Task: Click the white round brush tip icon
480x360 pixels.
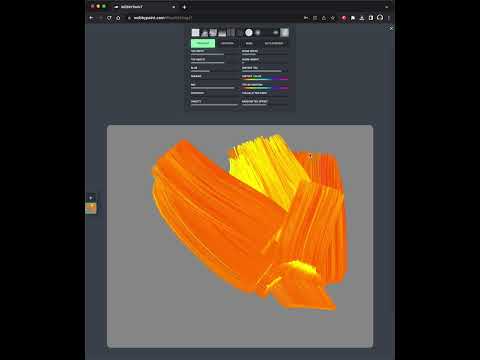Action: coord(249,32)
